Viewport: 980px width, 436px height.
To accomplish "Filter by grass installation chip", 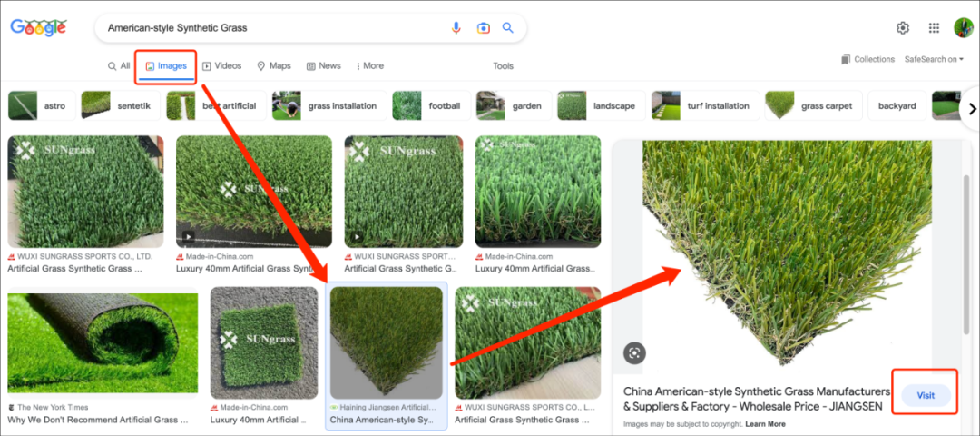I will (x=329, y=105).
